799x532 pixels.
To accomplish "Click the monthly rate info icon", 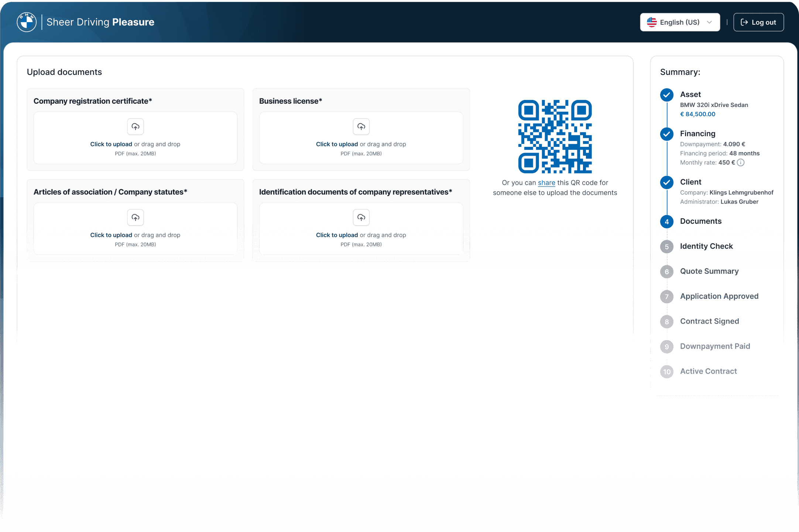I will click(x=741, y=163).
